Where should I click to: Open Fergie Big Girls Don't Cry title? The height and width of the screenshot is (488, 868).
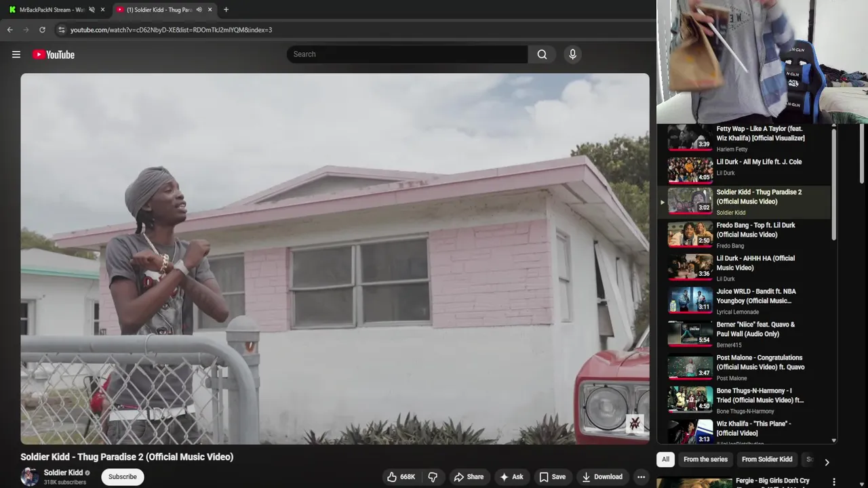click(x=772, y=481)
